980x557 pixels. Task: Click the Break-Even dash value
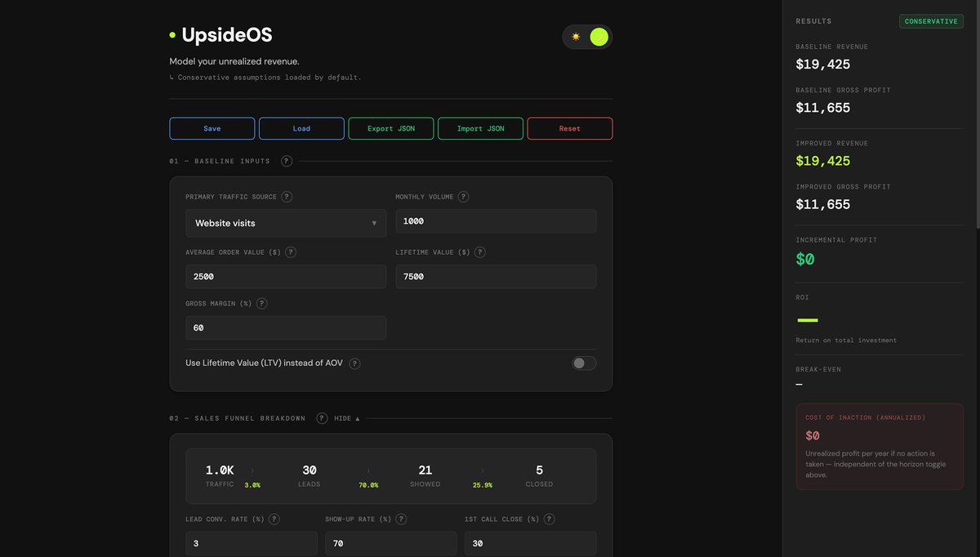[800, 384]
